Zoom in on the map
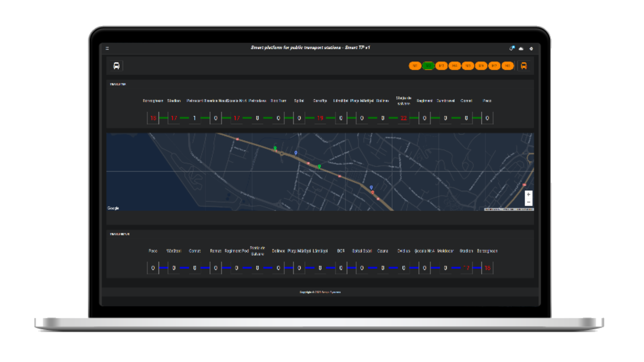Image resolution: width=644 pixels, height=362 pixels. 528,194
